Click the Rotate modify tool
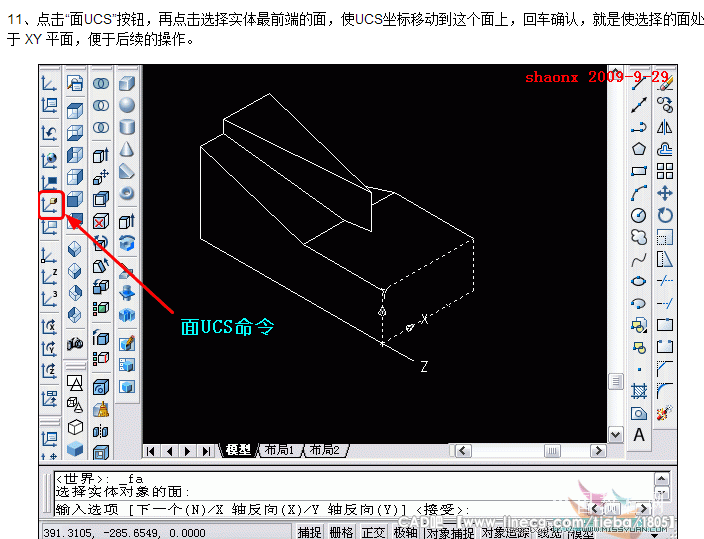This screenshot has height=539, width=704. [x=664, y=215]
